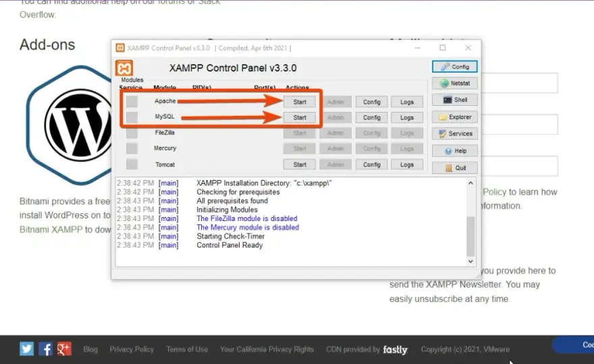The image size is (594, 364).
Task: Open the XAMPP Config button with wrench icon
Action: pos(454,67)
